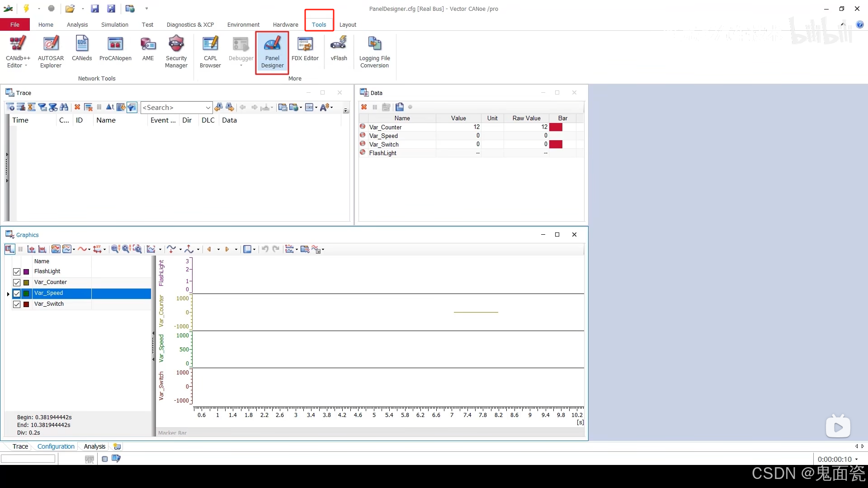The height and width of the screenshot is (488, 868).
Task: Clear the Data window with red X
Action: (x=364, y=107)
